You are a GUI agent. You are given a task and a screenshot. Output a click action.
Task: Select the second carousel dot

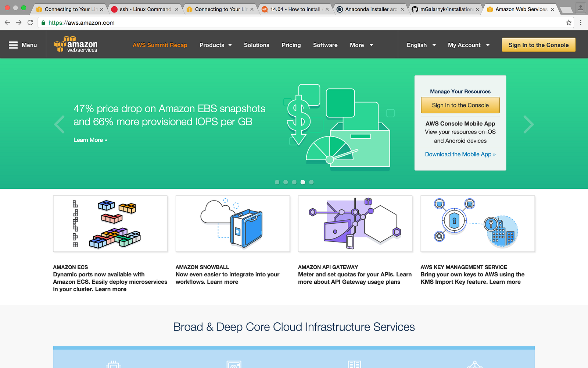[286, 182]
